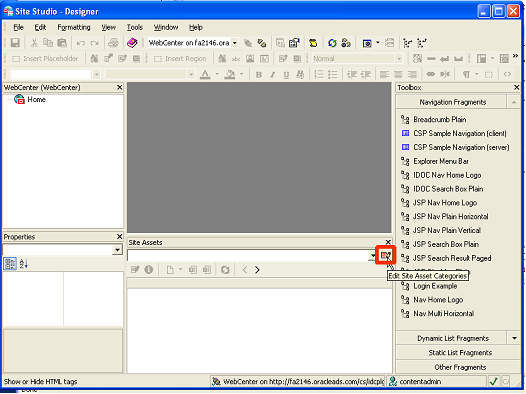Click the Save icon in the toolbar
This screenshot has height=394, width=526.
pos(15,43)
